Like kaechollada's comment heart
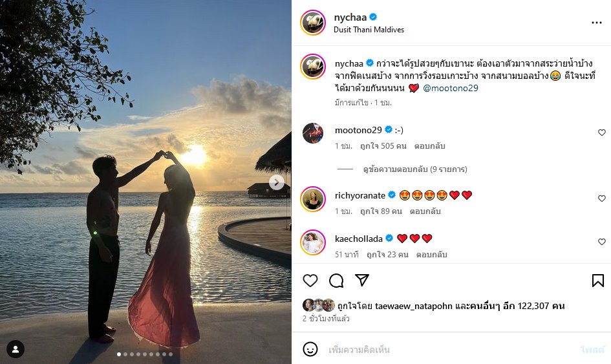Viewport: 611px width, 364px height. pos(602,242)
